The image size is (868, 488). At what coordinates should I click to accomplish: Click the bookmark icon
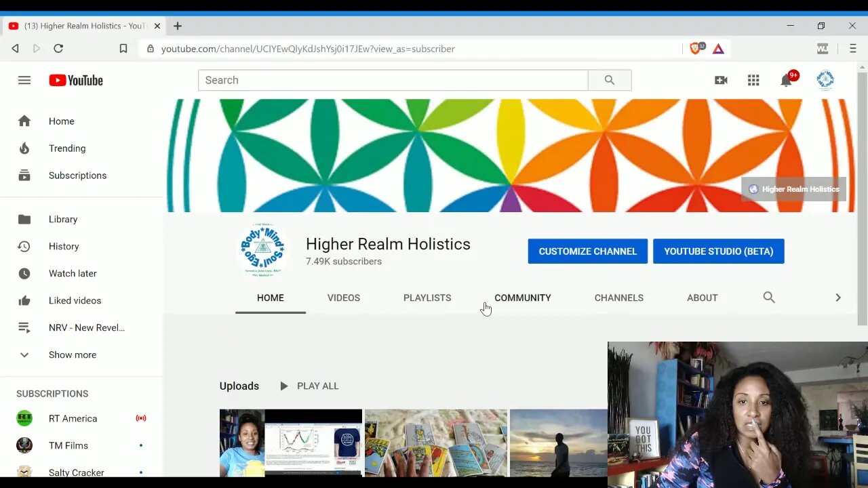123,49
